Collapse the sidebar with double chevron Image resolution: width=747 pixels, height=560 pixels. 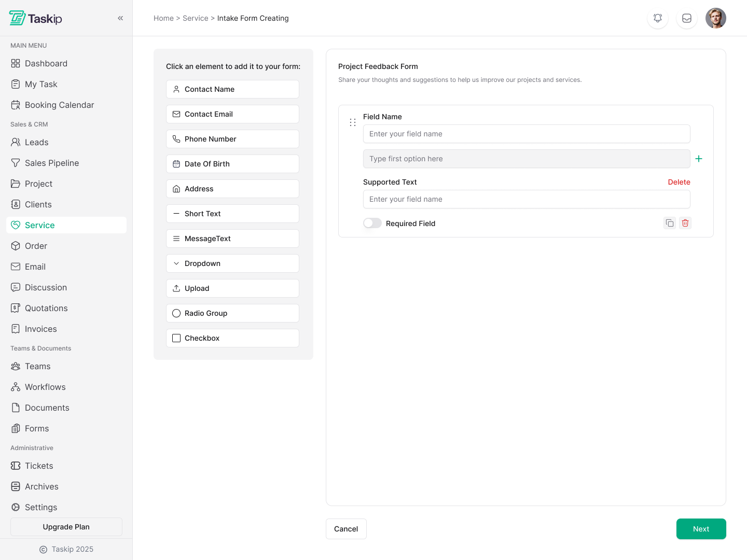(x=120, y=18)
